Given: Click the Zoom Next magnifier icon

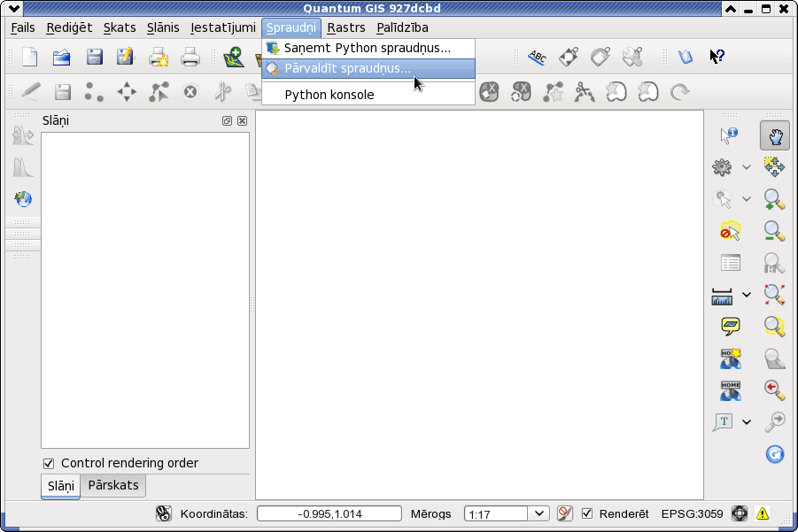Looking at the screenshot, I should (775, 421).
